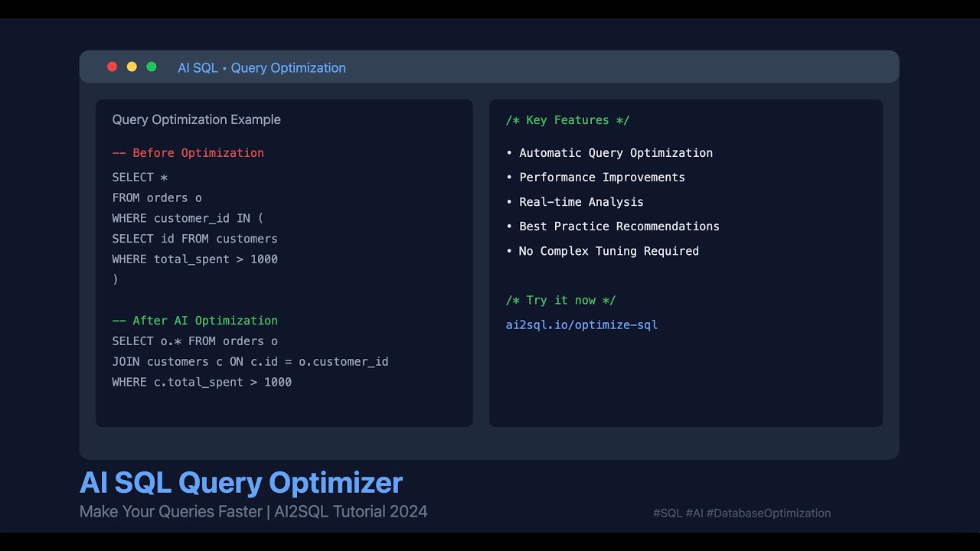The width and height of the screenshot is (980, 551).
Task: Click the 'SELECT o.* FROM orders o' line
Action: pos(195,341)
